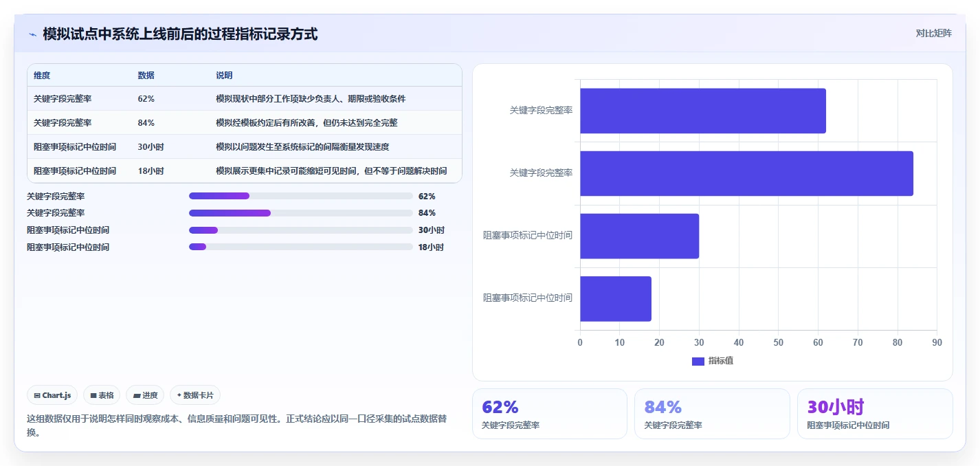Toggle the 指标值 legend label
980x466 pixels.
coord(721,361)
